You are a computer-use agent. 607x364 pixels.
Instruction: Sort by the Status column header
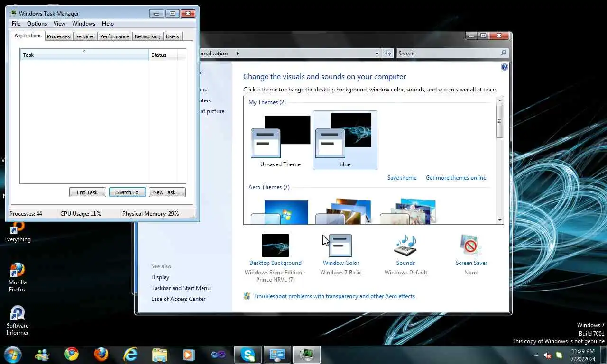163,55
